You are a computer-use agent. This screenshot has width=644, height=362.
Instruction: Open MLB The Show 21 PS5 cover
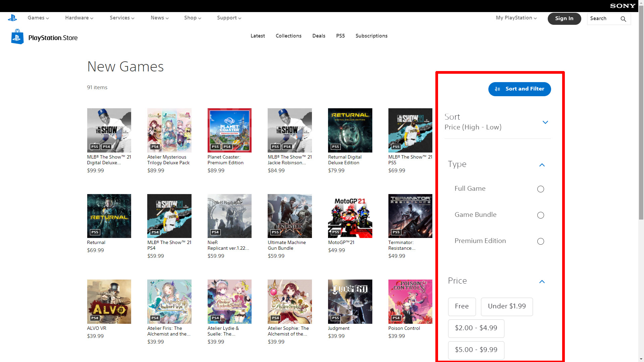(x=410, y=130)
